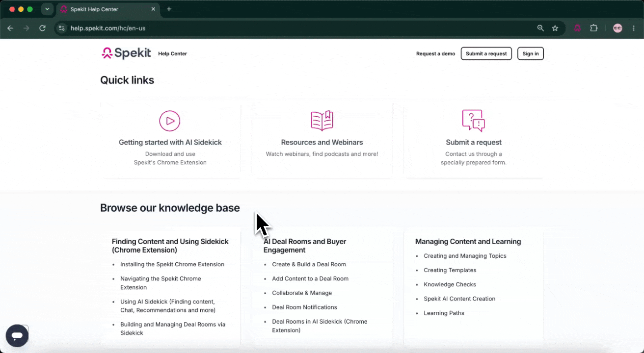Open Chrome three-dot menu
This screenshot has width=644, height=353.
point(634,28)
